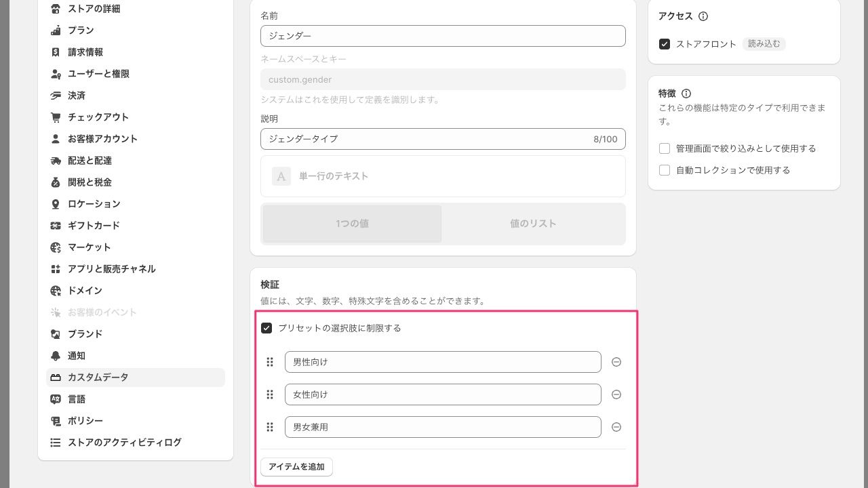Image resolution: width=868 pixels, height=488 pixels.
Task: Remove the 男性向け option
Action: (x=616, y=362)
